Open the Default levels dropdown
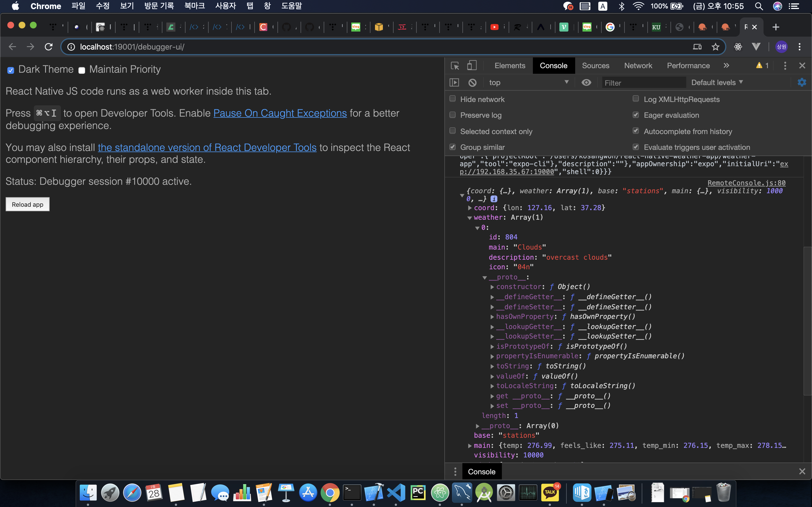 click(717, 83)
